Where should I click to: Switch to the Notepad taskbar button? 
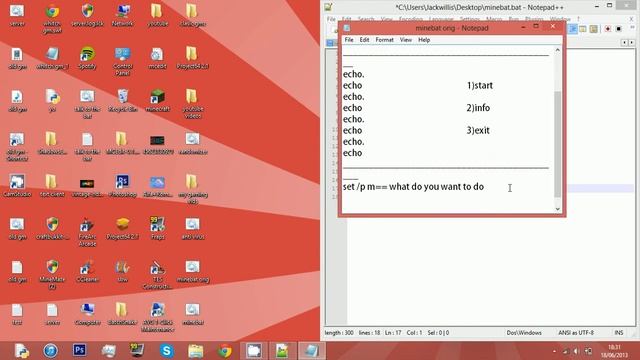tap(311, 351)
